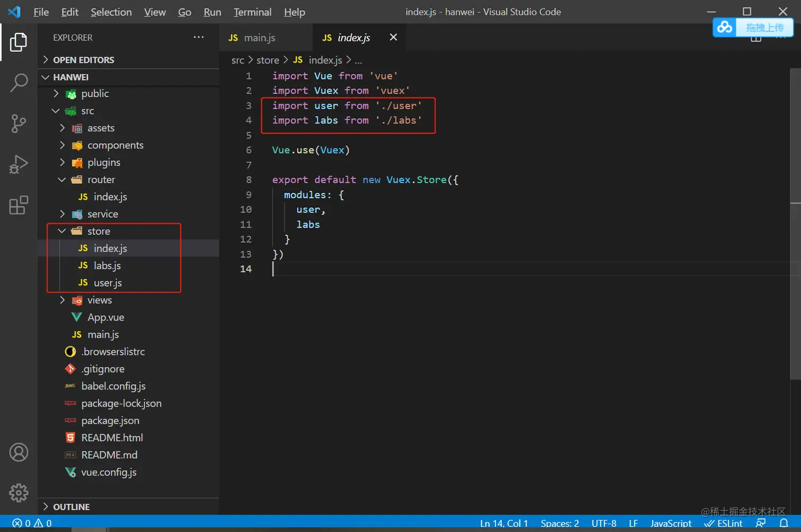
Task: Open main.js in the explorer tree
Action: point(128,334)
